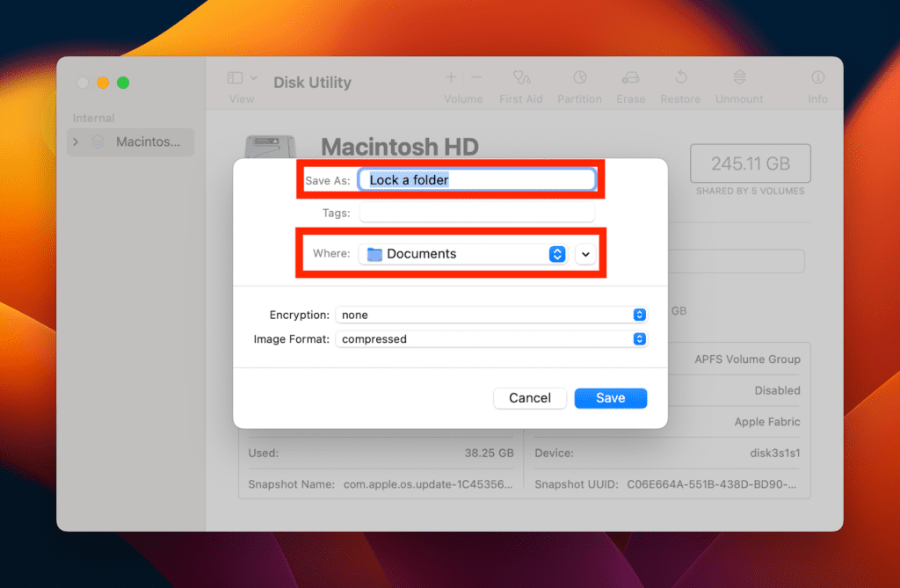Select the Erase toolbar icon

click(x=630, y=77)
